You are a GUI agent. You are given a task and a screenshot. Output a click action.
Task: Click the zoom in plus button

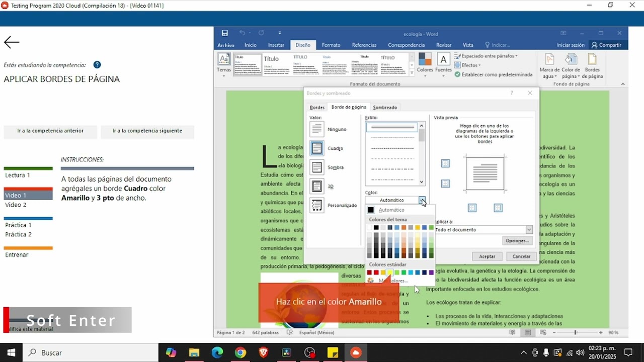pyautogui.click(x=601, y=333)
